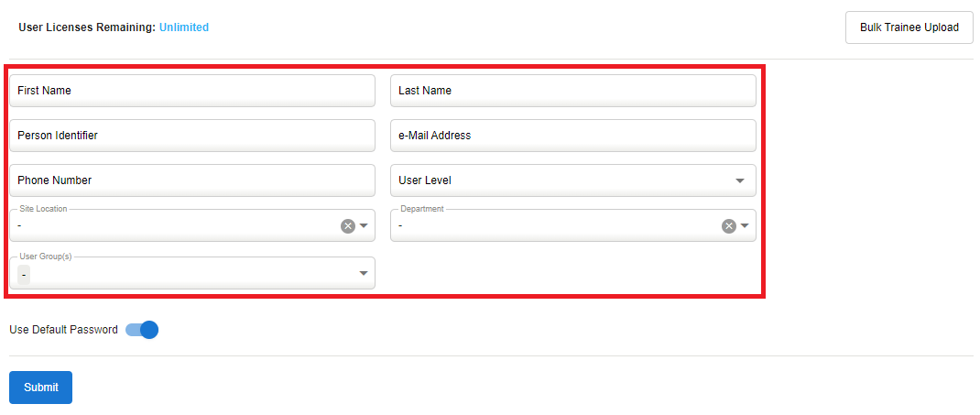980x415 pixels.
Task: Clear the Site Location selection
Action: coord(348,226)
